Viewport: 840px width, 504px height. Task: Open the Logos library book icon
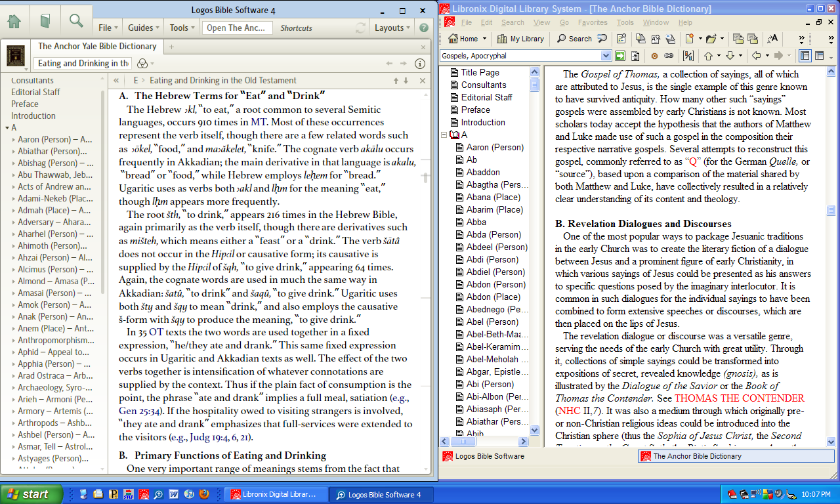pyautogui.click(x=45, y=21)
